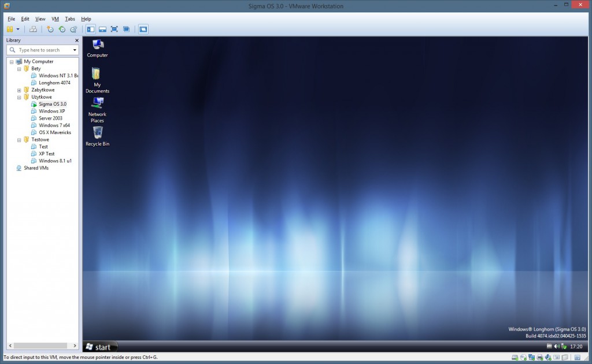Image resolution: width=592 pixels, height=364 pixels.
Task: Toggle the library sidebar view
Action: pos(91,29)
